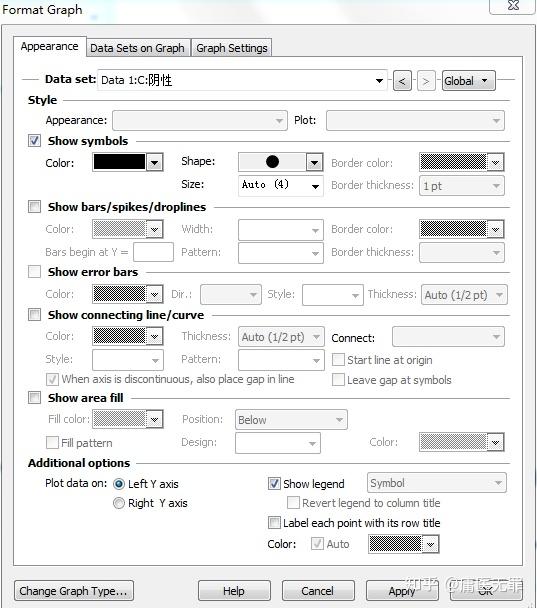The height and width of the screenshot is (608, 537).
Task: Toggle the Auto label color checkbox
Action: click(x=317, y=544)
